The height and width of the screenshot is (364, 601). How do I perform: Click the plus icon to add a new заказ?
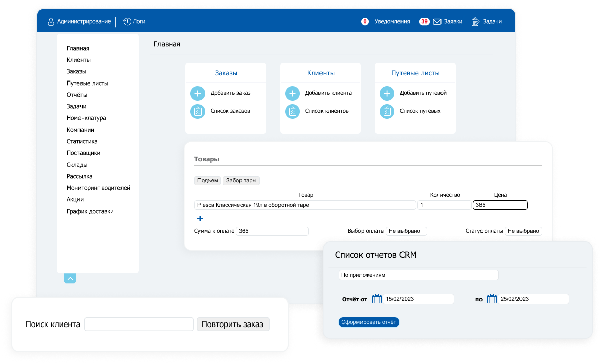tap(197, 93)
